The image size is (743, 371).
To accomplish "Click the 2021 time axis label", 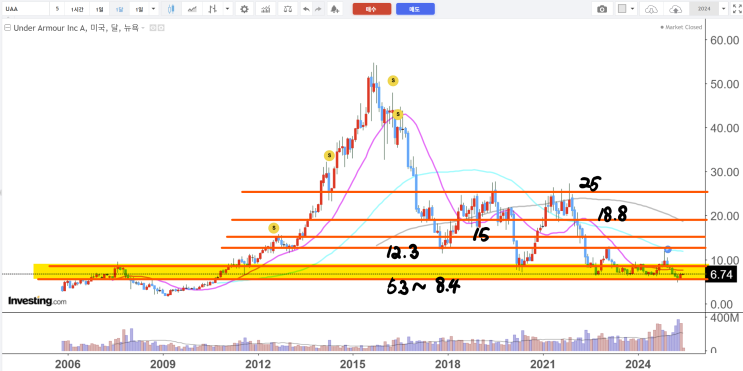I will (542, 364).
